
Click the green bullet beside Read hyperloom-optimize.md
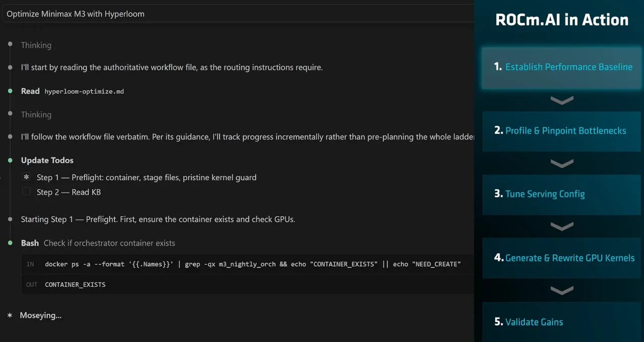10,91
